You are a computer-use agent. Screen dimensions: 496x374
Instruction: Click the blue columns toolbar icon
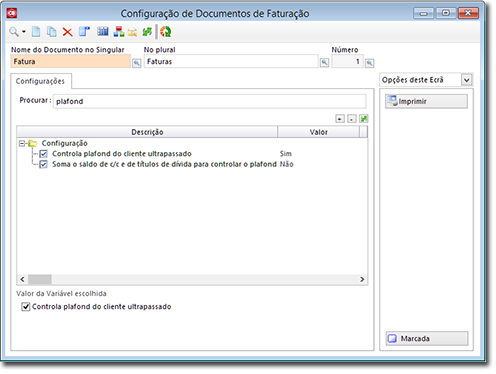[103, 32]
